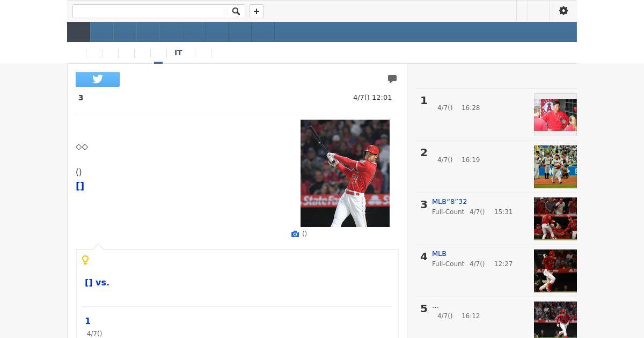Click the plus button beside search
644x338 pixels.
click(257, 11)
